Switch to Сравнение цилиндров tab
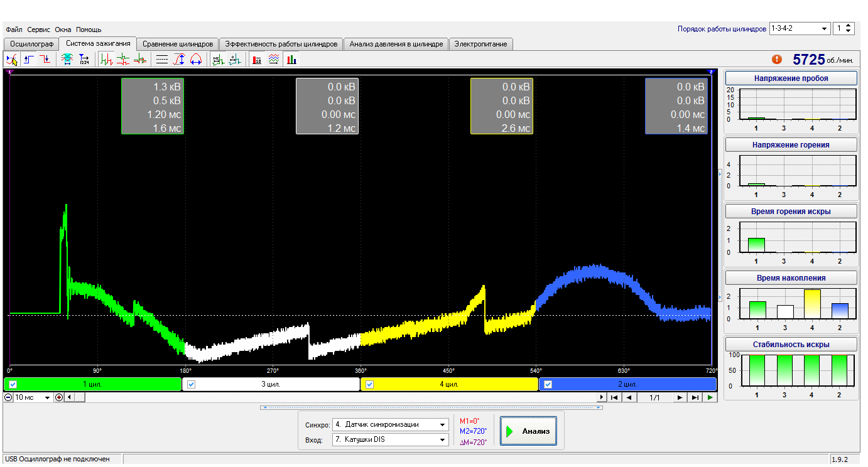The height and width of the screenshot is (467, 868). [x=178, y=44]
